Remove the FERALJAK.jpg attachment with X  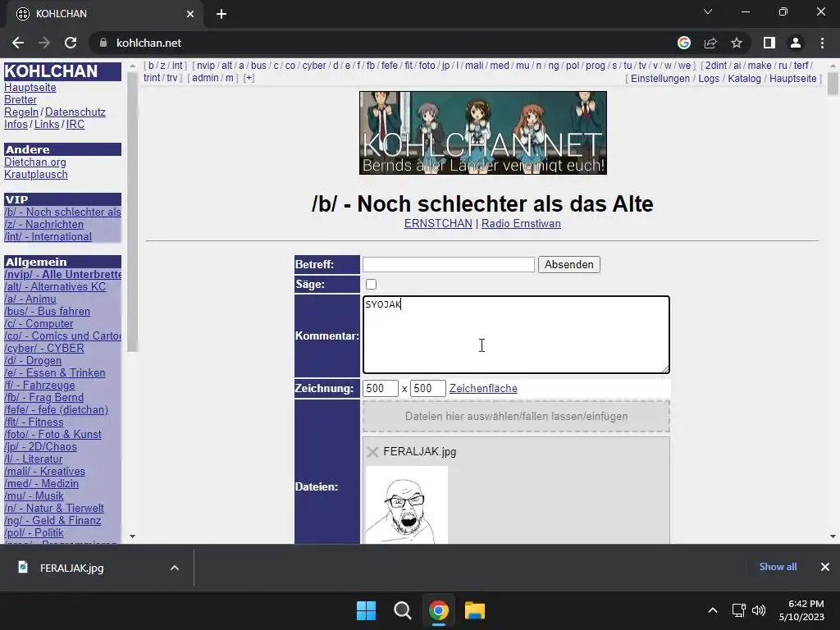[x=373, y=452]
